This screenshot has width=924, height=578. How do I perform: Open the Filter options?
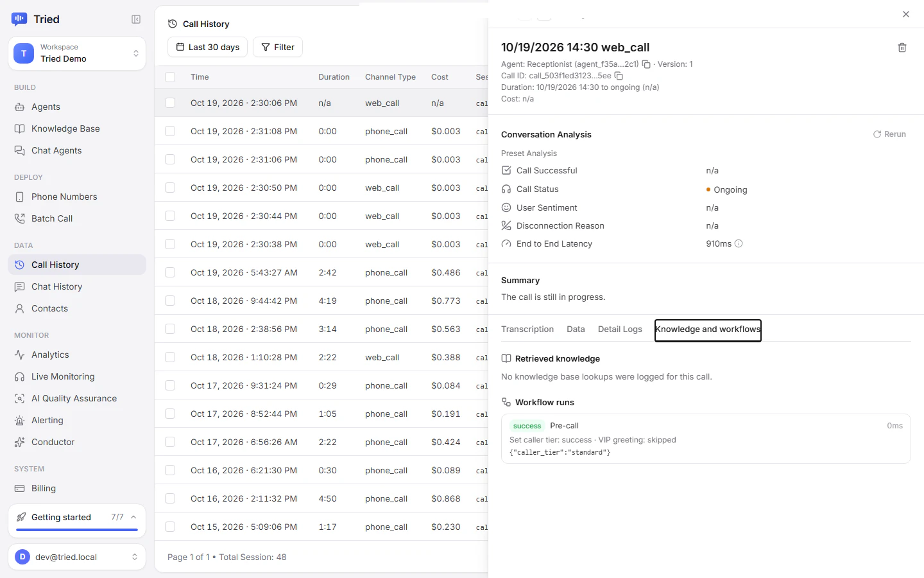pyautogui.click(x=278, y=47)
